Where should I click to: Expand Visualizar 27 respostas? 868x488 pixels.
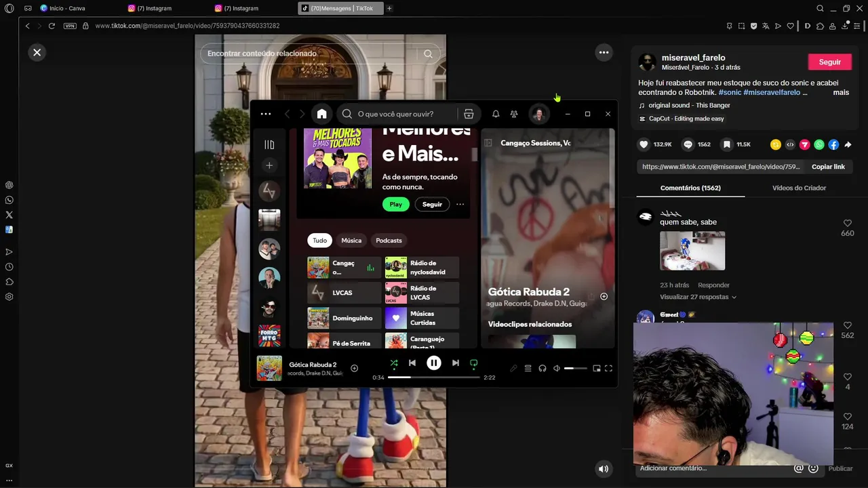click(698, 297)
